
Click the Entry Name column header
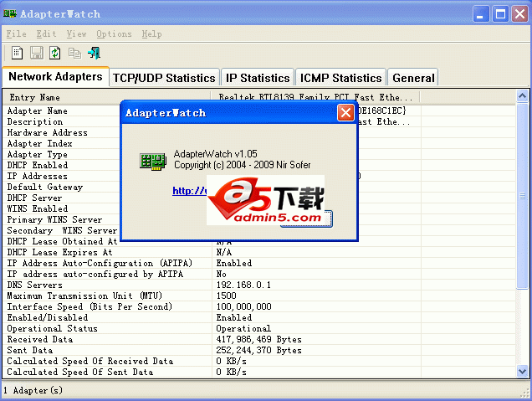(x=106, y=97)
